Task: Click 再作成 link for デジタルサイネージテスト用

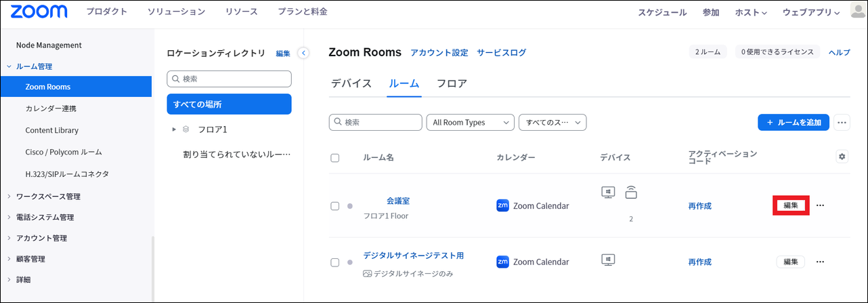Action: pyautogui.click(x=700, y=262)
